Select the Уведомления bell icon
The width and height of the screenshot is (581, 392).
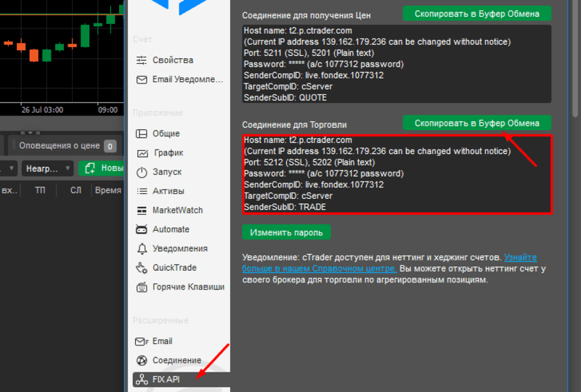(142, 248)
